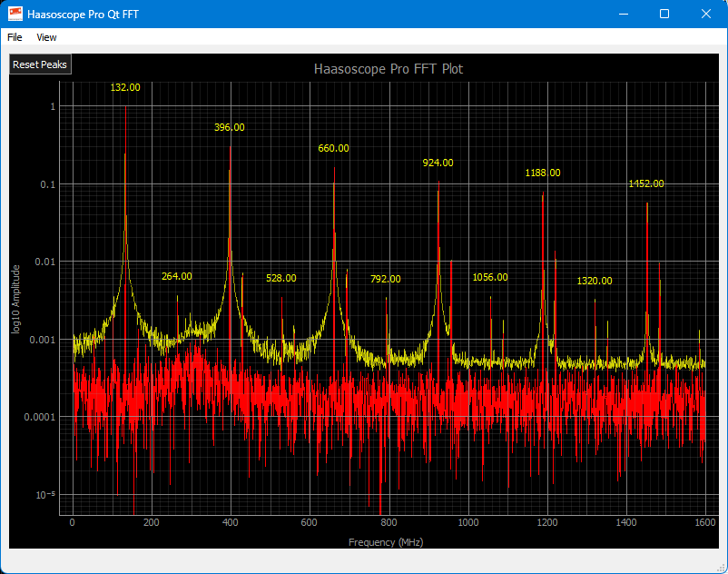
Task: Minimize the Haasoscope FFT window
Action: (x=623, y=14)
